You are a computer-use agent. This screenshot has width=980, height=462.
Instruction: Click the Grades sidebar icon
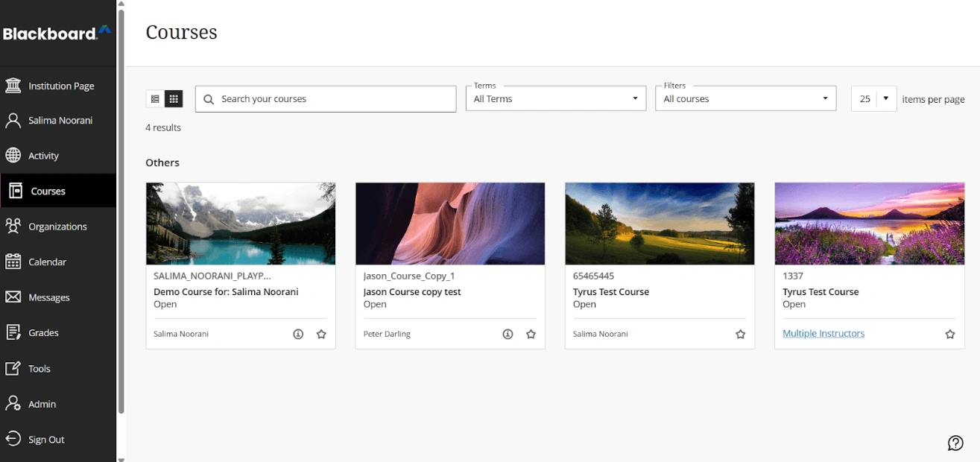[x=13, y=332]
